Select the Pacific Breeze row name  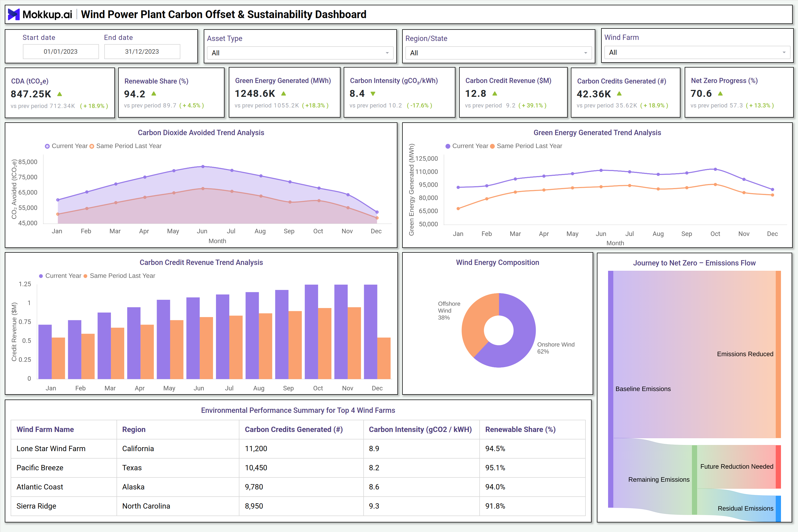tap(40, 468)
